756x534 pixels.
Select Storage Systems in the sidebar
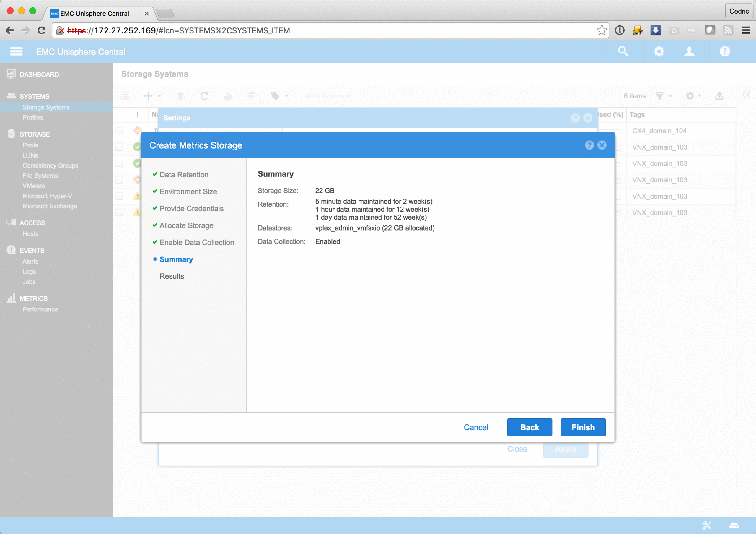click(46, 107)
